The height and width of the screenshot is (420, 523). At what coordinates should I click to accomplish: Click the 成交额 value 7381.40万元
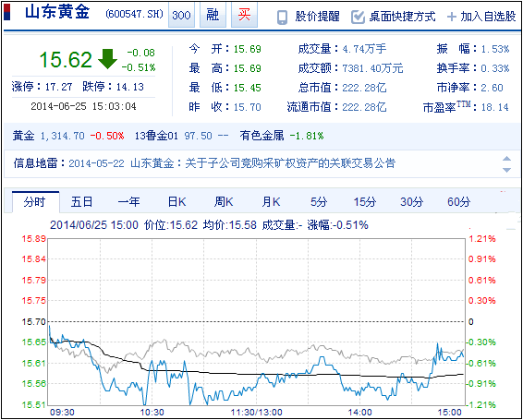click(373, 68)
